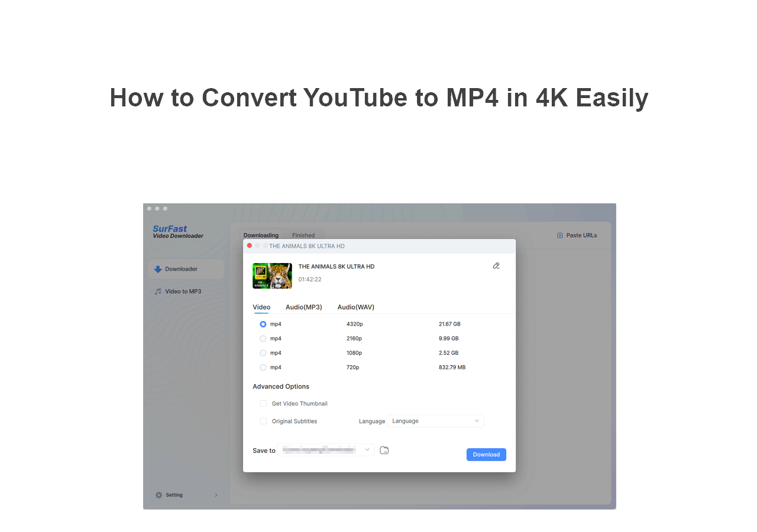Select the mp4 720p radio button
The image size is (757, 532).
[263, 368]
